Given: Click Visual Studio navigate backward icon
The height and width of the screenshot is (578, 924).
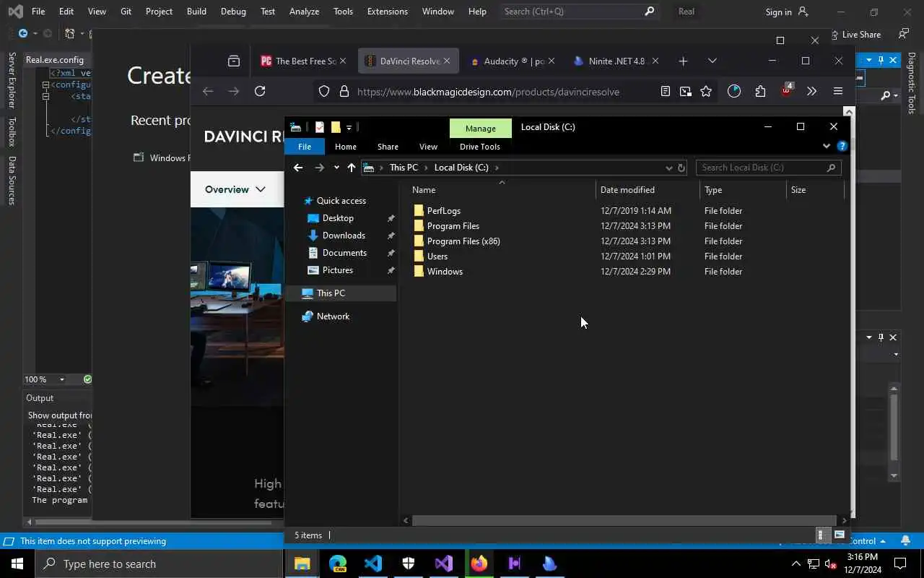Looking at the screenshot, I should click(x=23, y=33).
